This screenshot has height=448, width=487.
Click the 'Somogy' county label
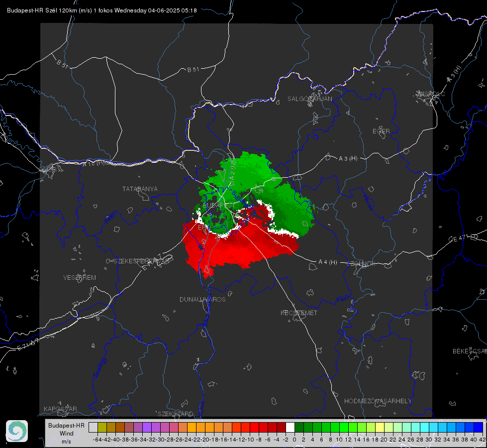click(99, 368)
